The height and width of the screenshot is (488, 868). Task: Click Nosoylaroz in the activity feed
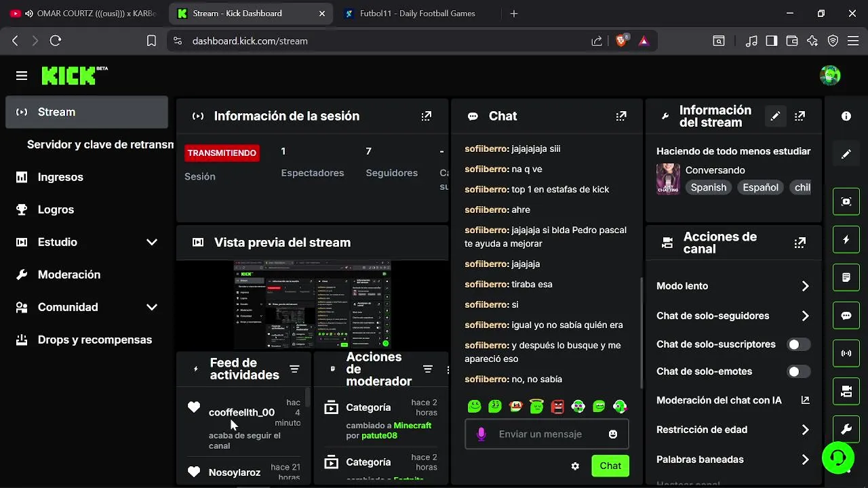[235, 472]
